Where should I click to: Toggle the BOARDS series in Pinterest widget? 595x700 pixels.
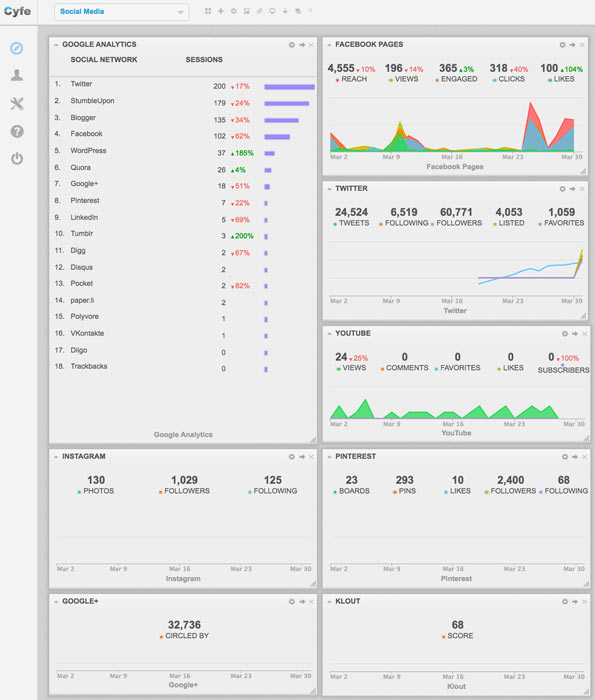click(351, 491)
